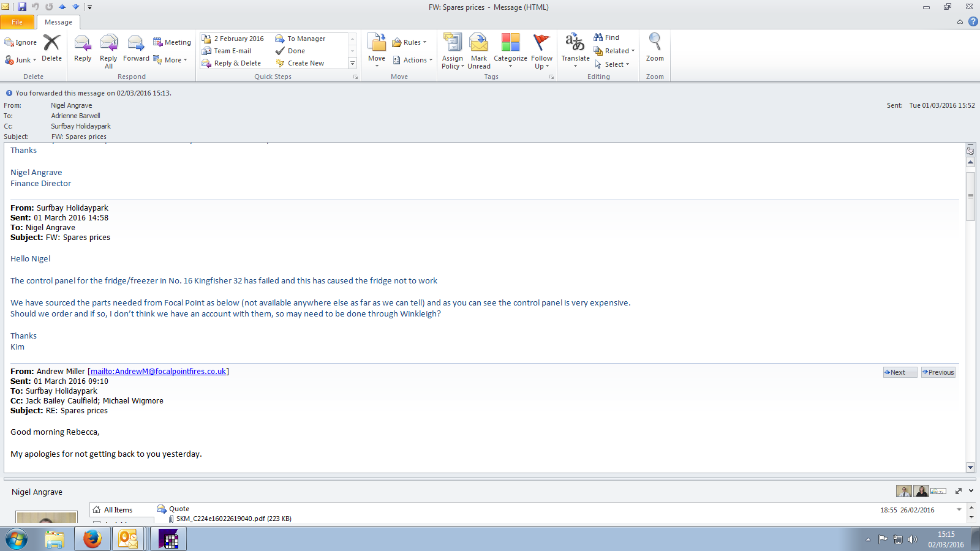Switch to the Message ribbon tab

point(58,22)
